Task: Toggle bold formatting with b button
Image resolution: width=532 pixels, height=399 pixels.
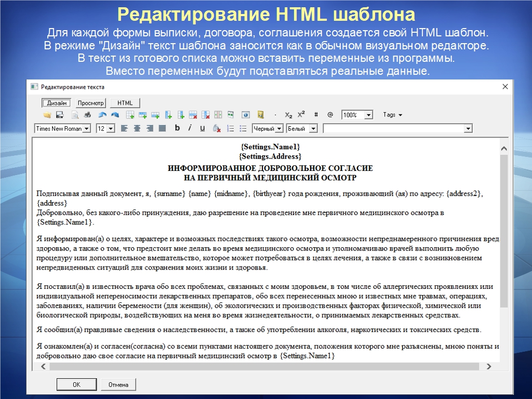Action: pyautogui.click(x=177, y=128)
